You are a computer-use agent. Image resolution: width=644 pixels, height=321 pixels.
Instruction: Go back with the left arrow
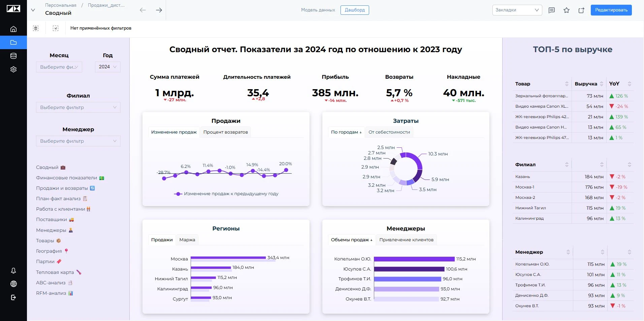pos(143,10)
